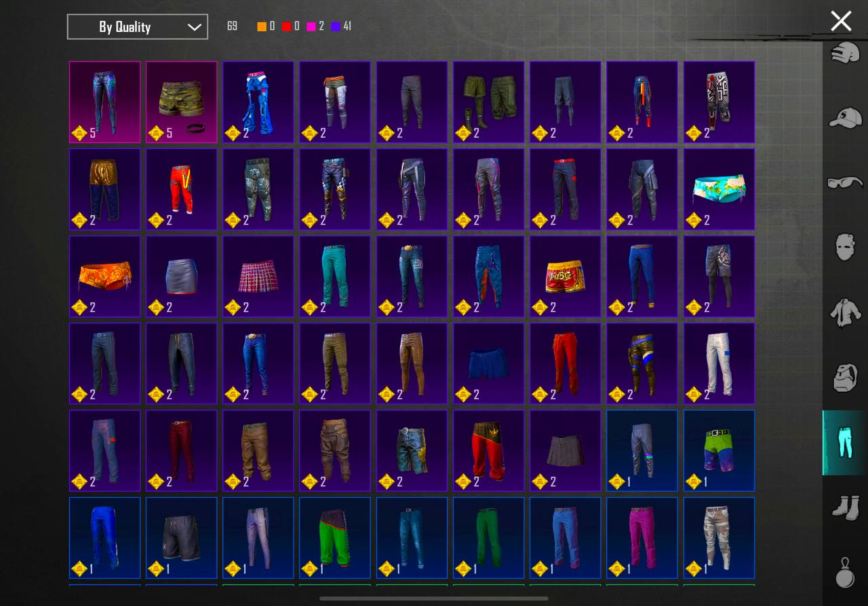Select the white camo cargo pants
The width and height of the screenshot is (868, 606).
[x=719, y=538]
